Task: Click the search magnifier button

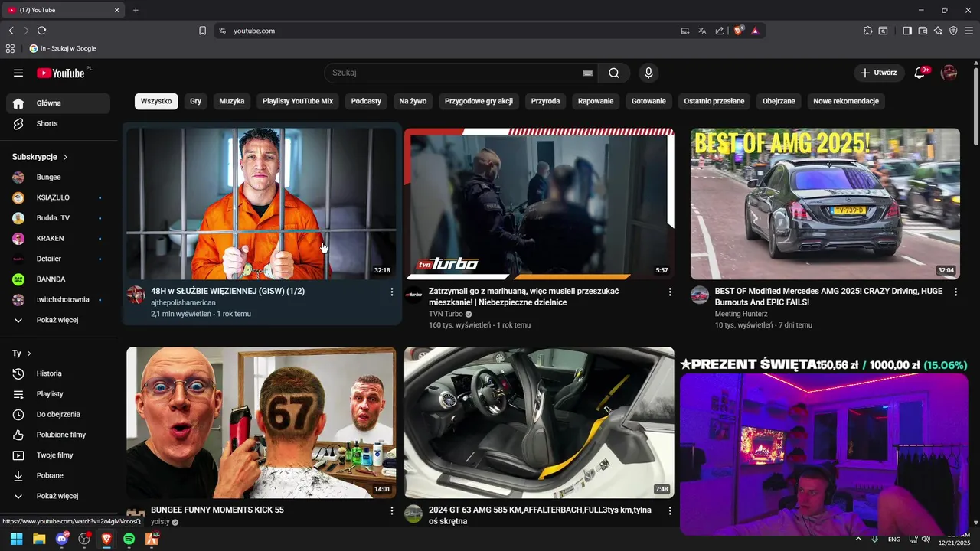Action: (x=614, y=73)
